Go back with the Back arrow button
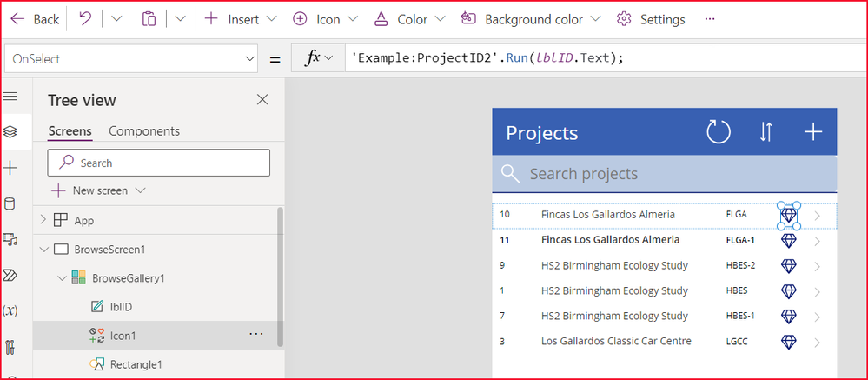 click(35, 19)
